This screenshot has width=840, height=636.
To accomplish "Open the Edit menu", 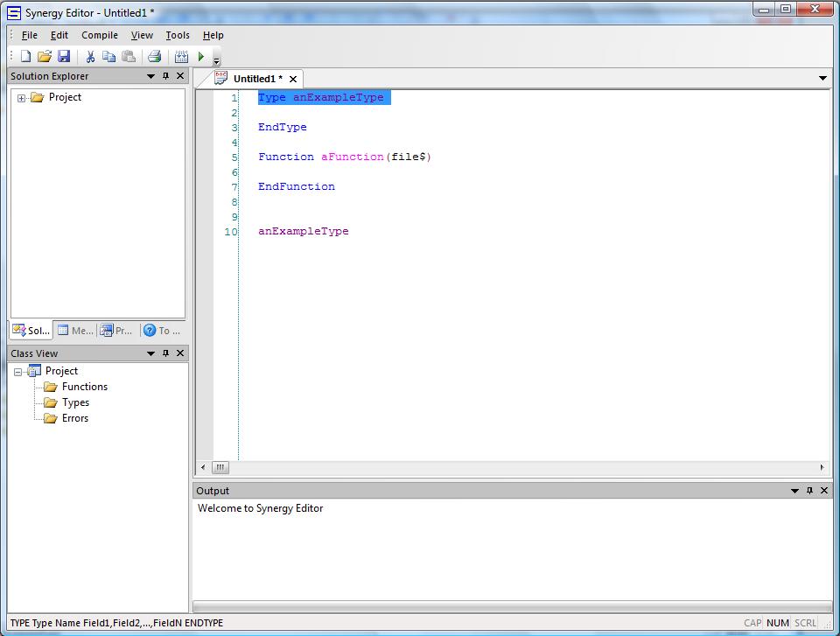I will (59, 35).
